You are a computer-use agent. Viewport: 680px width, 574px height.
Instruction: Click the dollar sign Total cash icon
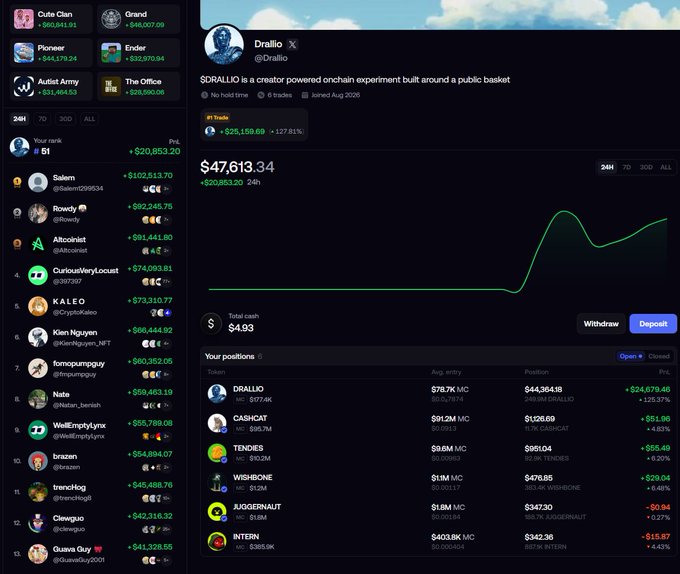click(211, 323)
